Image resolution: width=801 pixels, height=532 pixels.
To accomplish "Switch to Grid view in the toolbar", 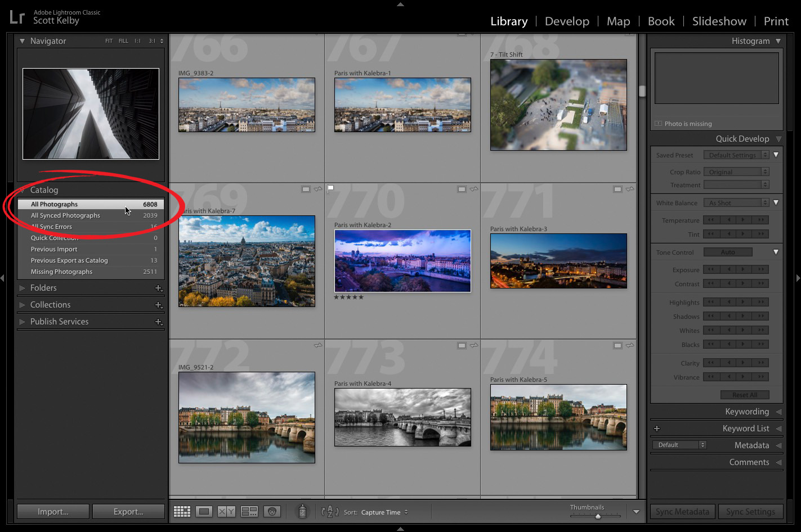I will [x=181, y=512].
